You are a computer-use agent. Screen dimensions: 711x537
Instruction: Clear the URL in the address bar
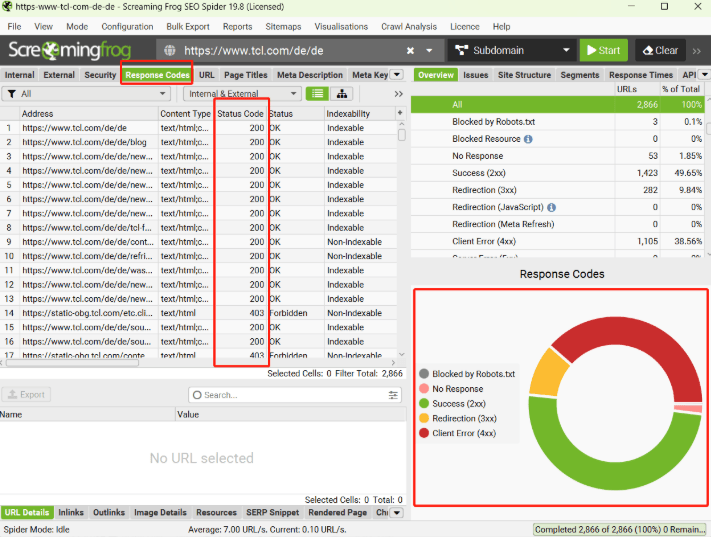coord(410,50)
